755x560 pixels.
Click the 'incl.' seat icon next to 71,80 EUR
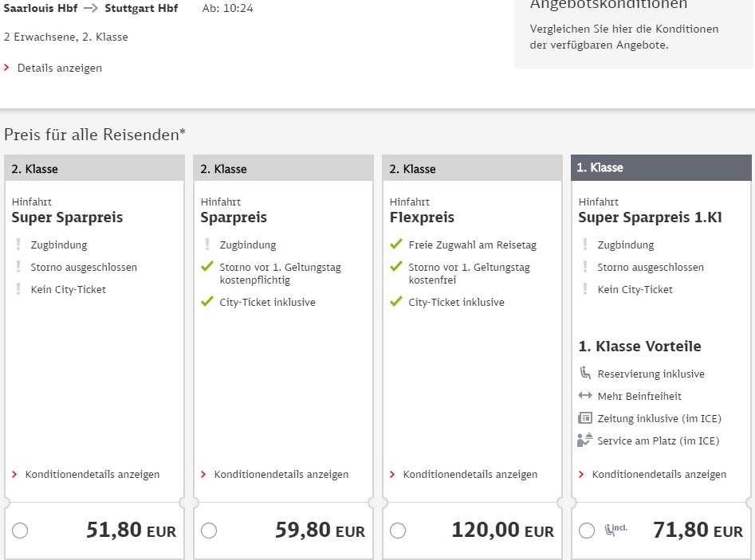coord(615,530)
